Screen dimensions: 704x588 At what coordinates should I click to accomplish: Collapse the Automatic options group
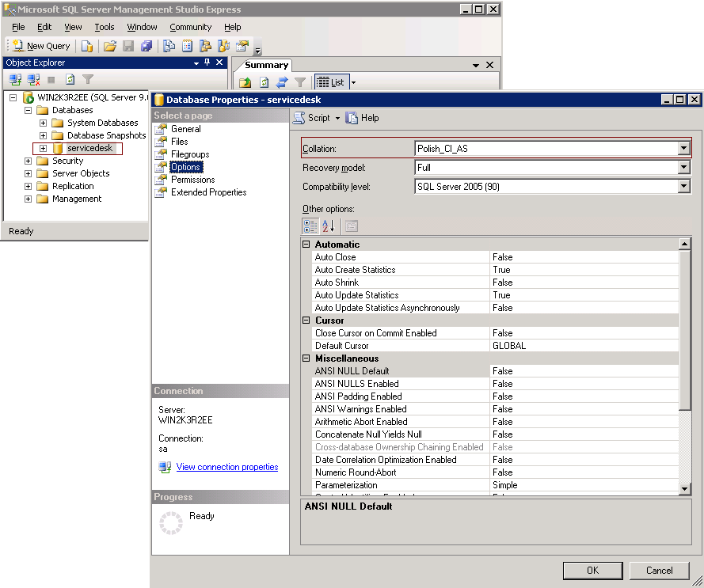pos(306,245)
